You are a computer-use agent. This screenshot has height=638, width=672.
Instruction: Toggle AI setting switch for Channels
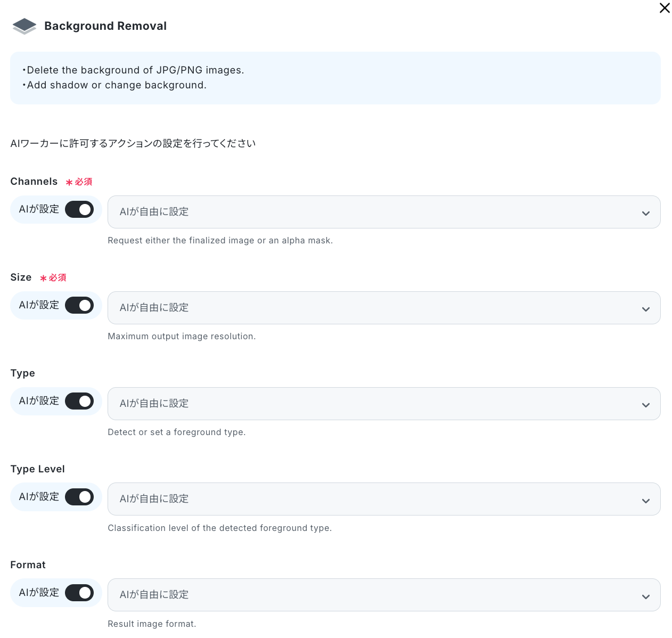click(79, 209)
